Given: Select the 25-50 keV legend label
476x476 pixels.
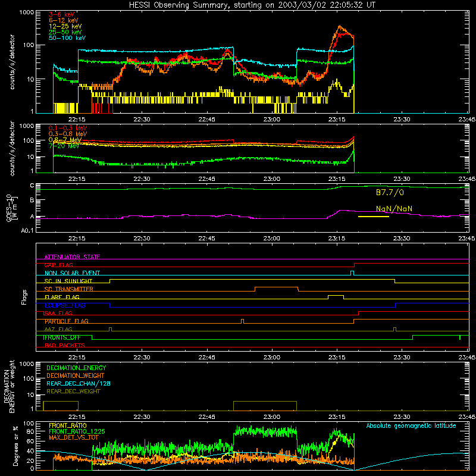Looking at the screenshot, I should [x=65, y=32].
